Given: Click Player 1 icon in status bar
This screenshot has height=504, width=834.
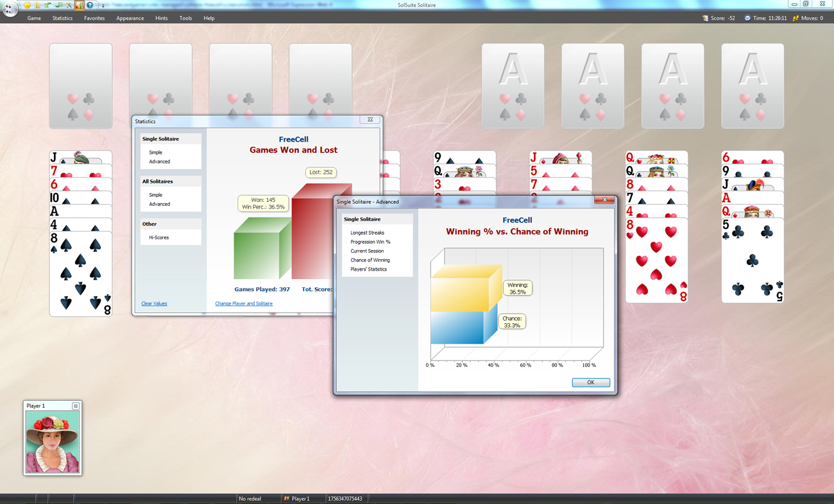Looking at the screenshot, I should point(287,498).
